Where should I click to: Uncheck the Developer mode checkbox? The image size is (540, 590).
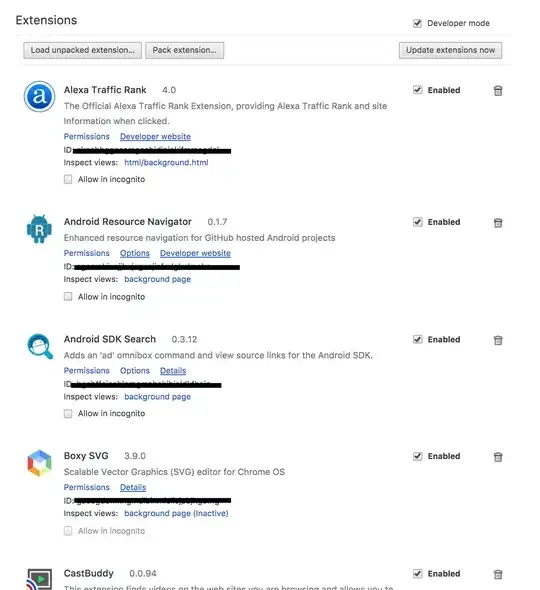click(x=417, y=23)
